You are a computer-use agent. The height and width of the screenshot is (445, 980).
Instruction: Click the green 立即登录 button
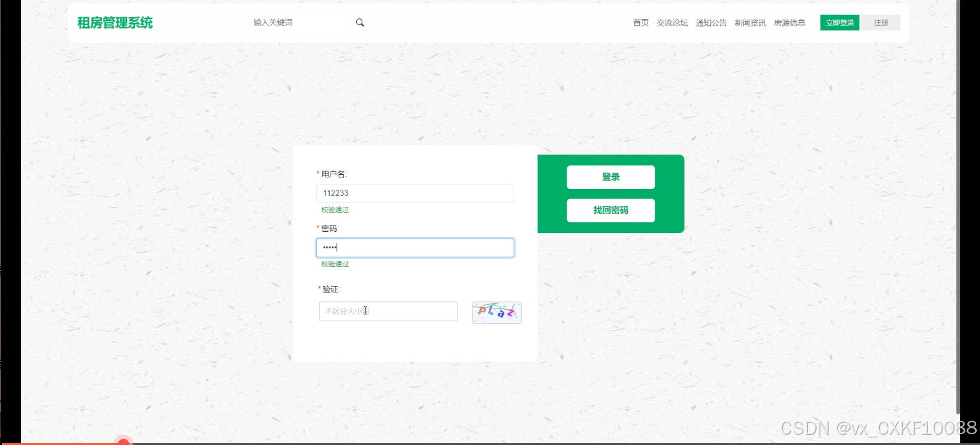(x=840, y=23)
